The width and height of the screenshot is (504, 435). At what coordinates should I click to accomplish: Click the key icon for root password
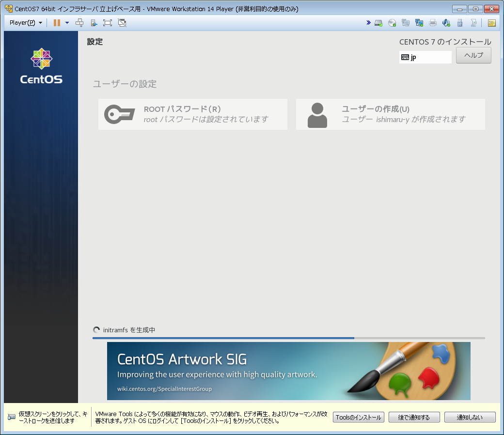(x=119, y=114)
